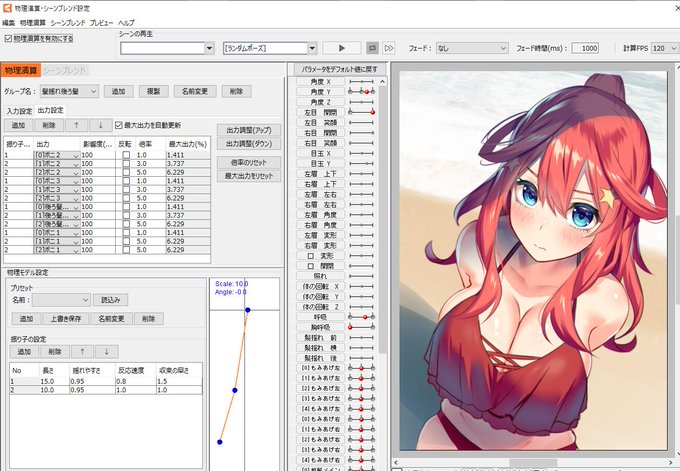Image resolution: width=680 pixels, height=471 pixels.
Task: Click 削除 button under 振り子の設定
Action: [55, 352]
